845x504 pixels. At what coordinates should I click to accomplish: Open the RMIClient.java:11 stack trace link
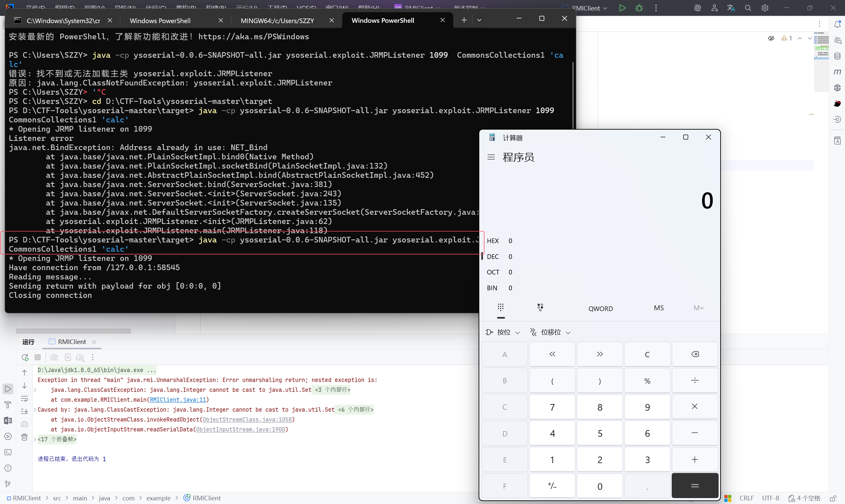(x=178, y=400)
